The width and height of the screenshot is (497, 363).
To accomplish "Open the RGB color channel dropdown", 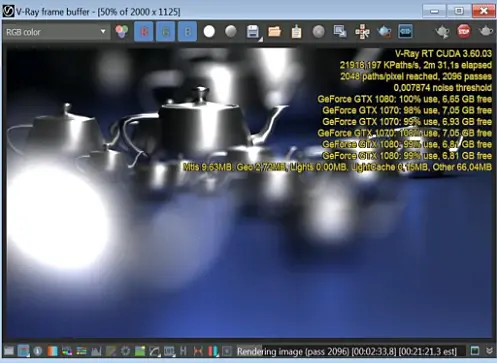I will point(56,32).
